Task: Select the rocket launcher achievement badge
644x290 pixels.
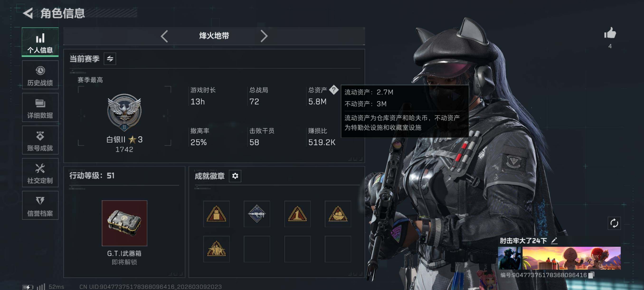Action: click(257, 214)
